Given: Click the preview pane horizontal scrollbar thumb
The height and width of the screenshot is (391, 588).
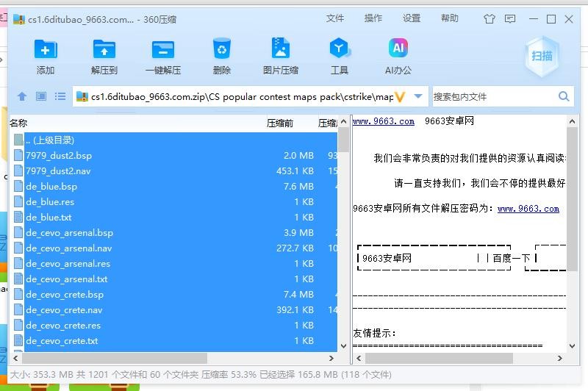Looking at the screenshot, I should tap(439, 358).
